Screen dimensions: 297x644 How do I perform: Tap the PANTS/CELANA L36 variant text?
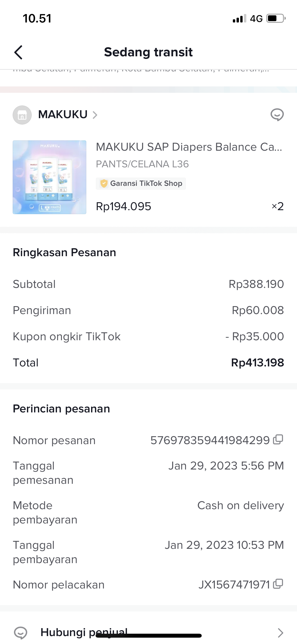[142, 164]
